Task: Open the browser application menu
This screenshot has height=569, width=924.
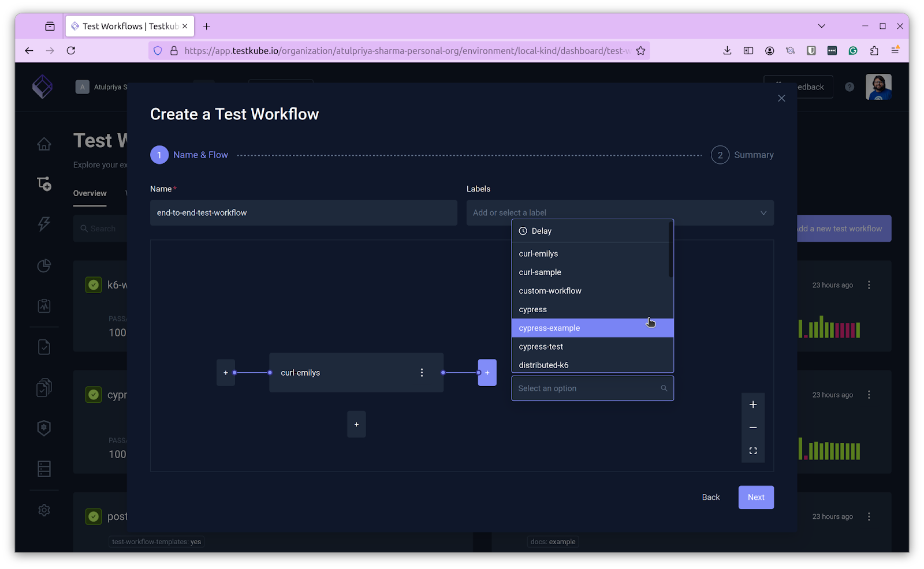Action: click(x=895, y=51)
